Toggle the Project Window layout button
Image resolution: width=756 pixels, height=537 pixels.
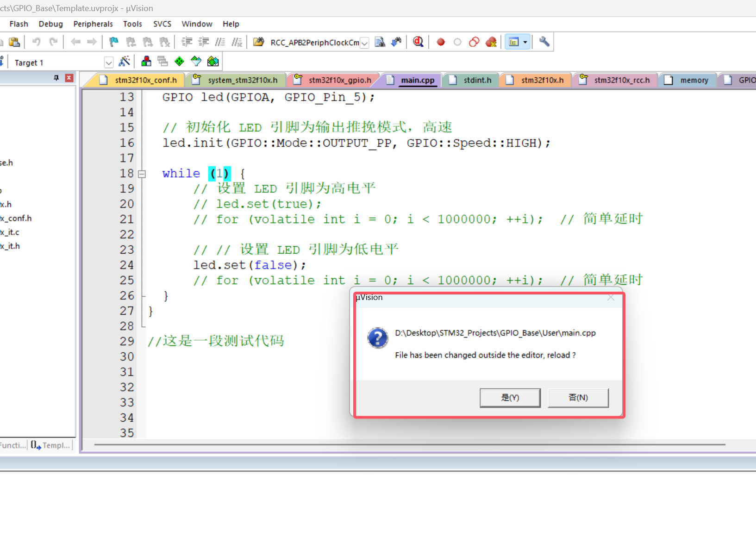pyautogui.click(x=514, y=42)
